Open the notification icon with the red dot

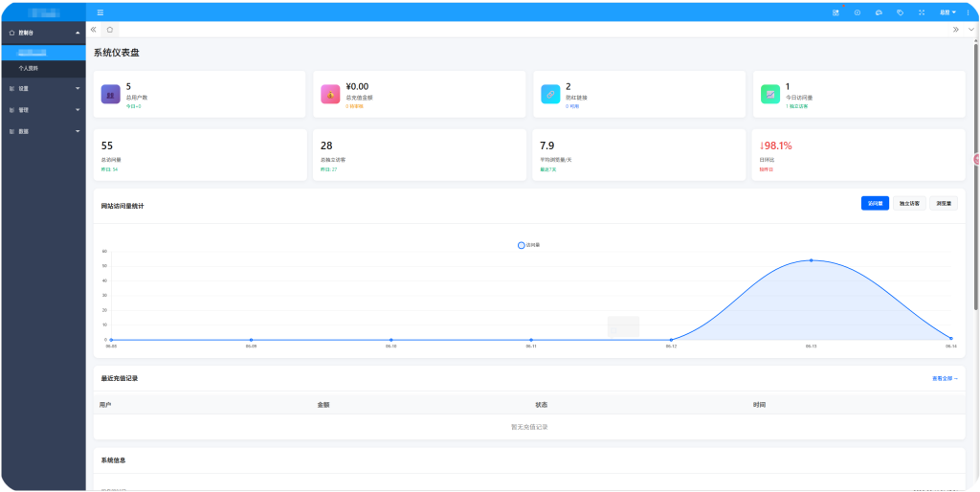pyautogui.click(x=836, y=12)
